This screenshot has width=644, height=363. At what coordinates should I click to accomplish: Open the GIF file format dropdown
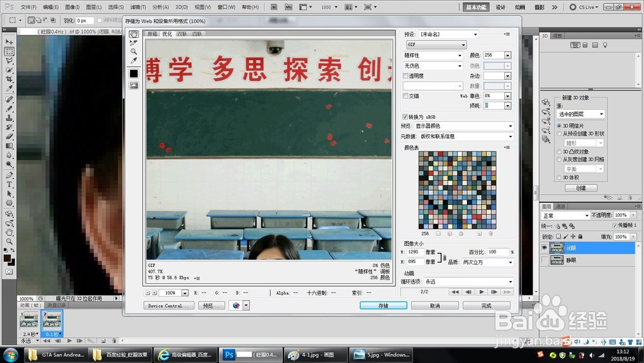pyautogui.click(x=436, y=44)
